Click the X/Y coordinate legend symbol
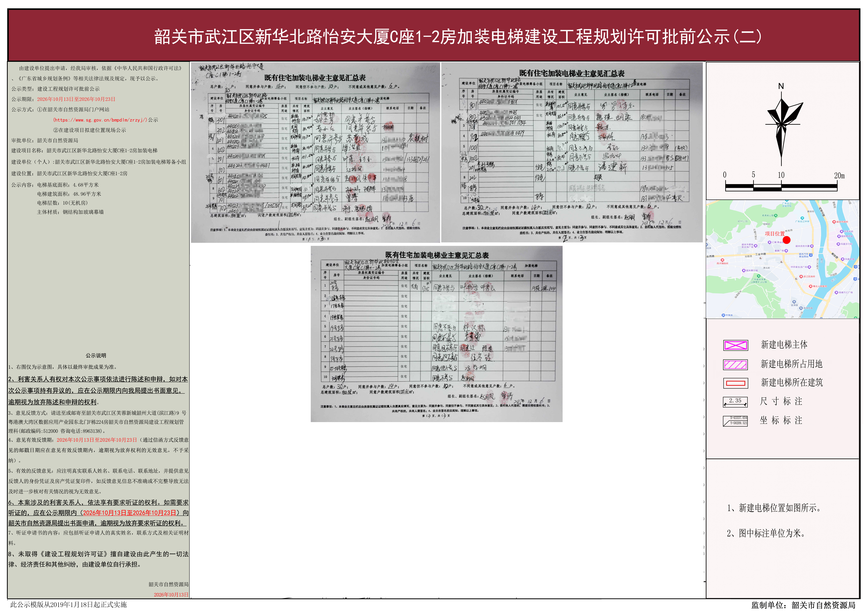The height and width of the screenshot is (614, 868). pyautogui.click(x=735, y=421)
